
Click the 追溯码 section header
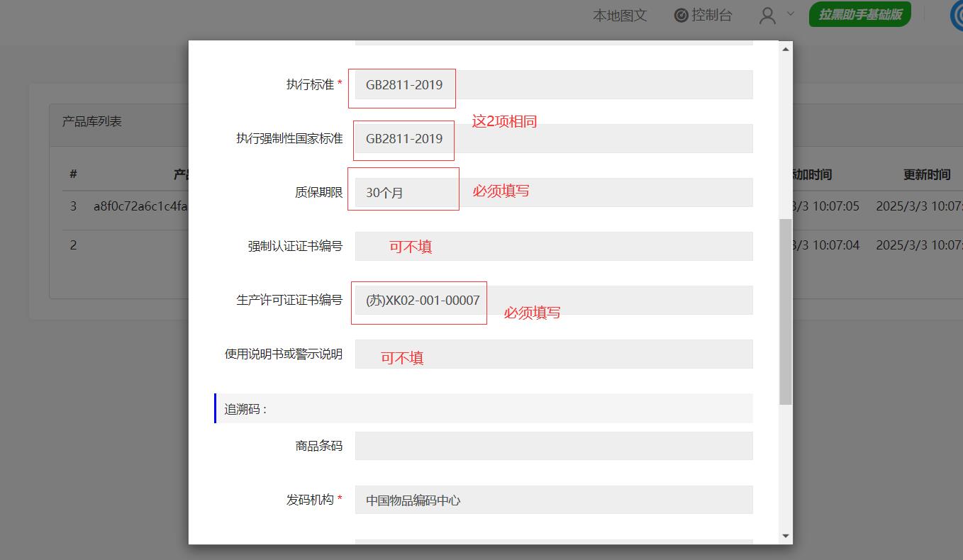click(x=484, y=408)
